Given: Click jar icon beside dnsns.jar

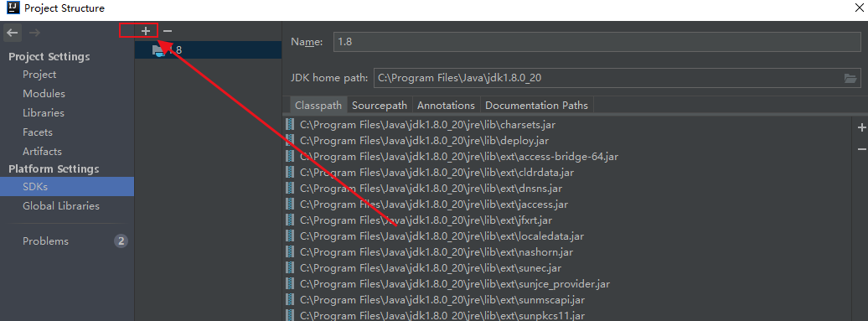Looking at the screenshot, I should (x=290, y=189).
